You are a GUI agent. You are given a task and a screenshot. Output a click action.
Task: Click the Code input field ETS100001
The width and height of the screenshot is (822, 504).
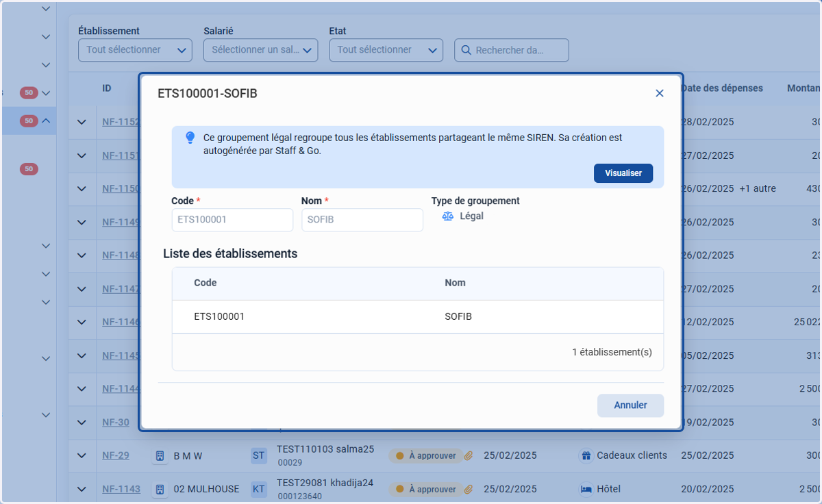[x=232, y=220]
